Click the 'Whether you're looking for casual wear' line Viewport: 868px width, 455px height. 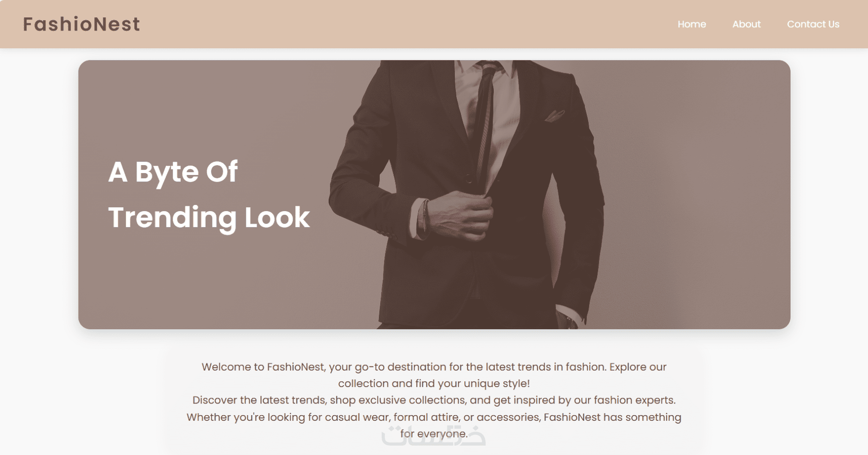click(x=434, y=417)
